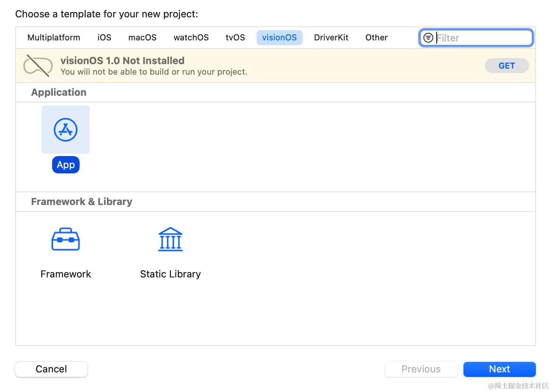The width and height of the screenshot is (551, 392).
Task: Click the visionOS headset not-installed icon
Action: [x=38, y=66]
